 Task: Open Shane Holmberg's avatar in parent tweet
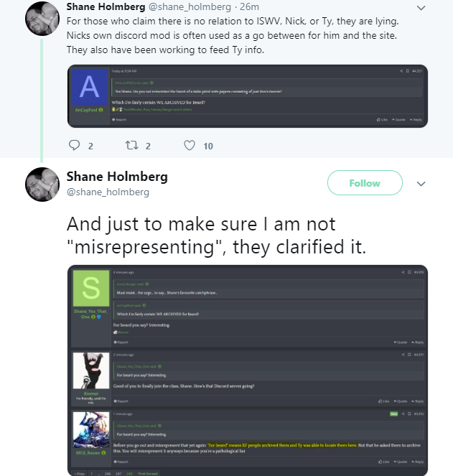click(x=42, y=19)
